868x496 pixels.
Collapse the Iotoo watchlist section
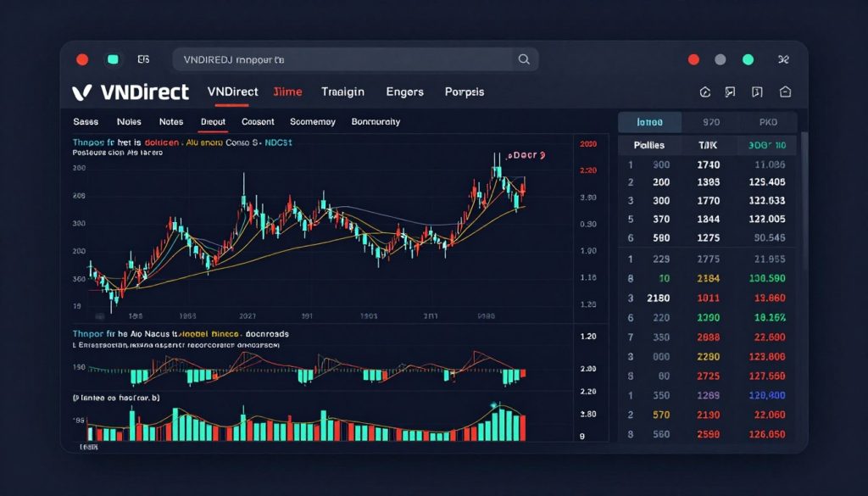click(649, 122)
